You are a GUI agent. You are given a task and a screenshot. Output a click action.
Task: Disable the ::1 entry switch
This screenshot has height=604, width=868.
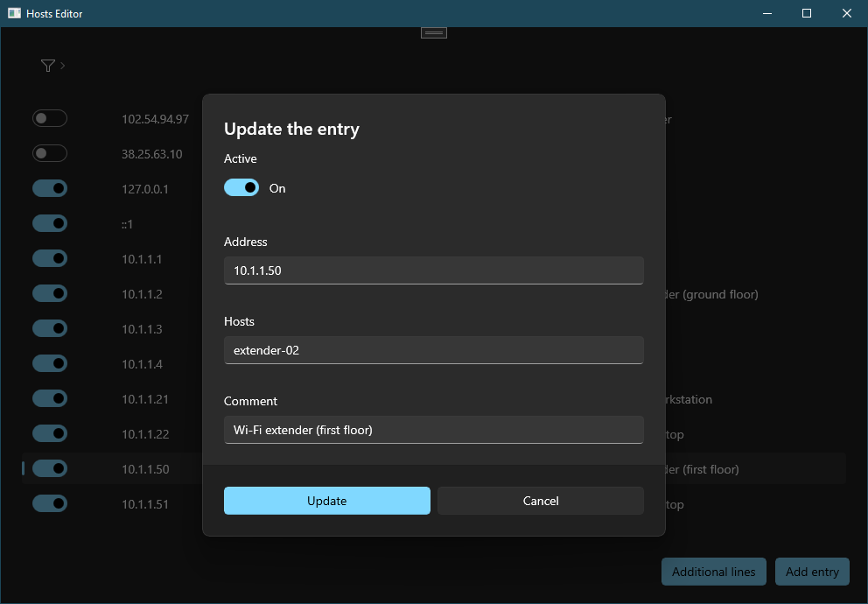[50, 223]
